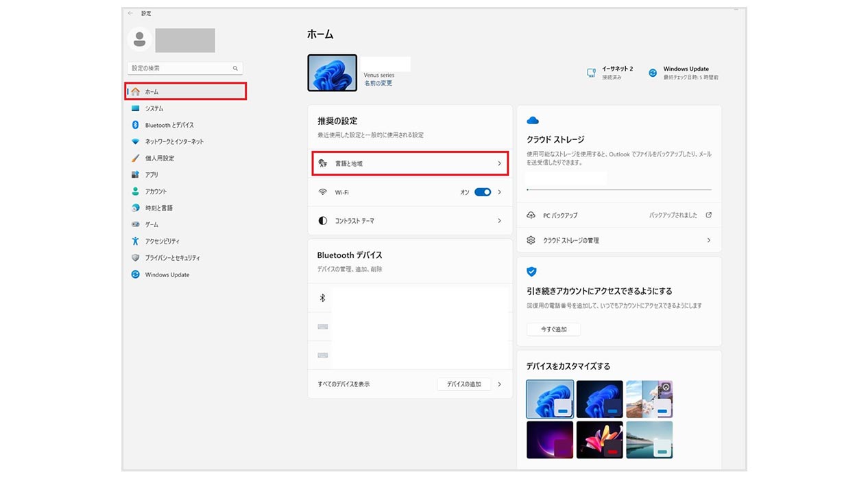Click the PC バックアップ cloud-upload icon
This screenshot has width=868, height=479.
tap(531, 215)
